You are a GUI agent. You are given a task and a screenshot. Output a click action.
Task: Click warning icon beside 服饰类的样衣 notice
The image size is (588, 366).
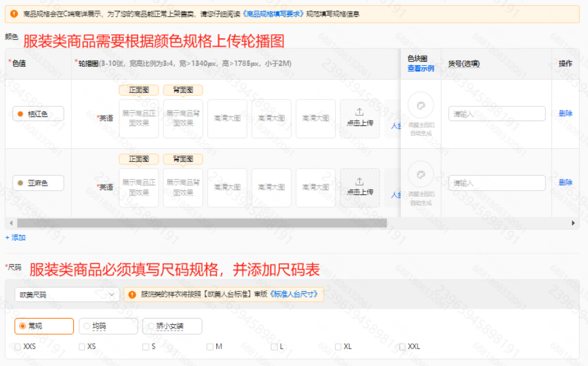tap(132, 295)
